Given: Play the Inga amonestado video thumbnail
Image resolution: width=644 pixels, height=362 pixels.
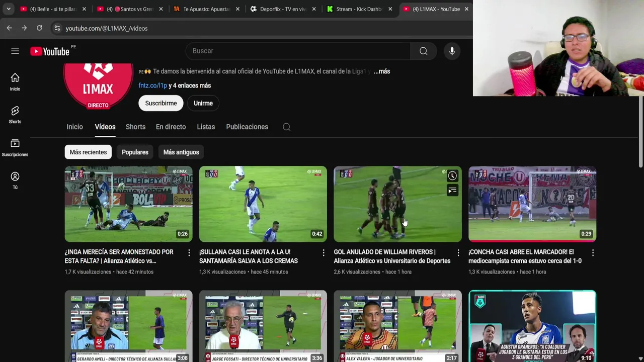Looking at the screenshot, I should coord(128,204).
